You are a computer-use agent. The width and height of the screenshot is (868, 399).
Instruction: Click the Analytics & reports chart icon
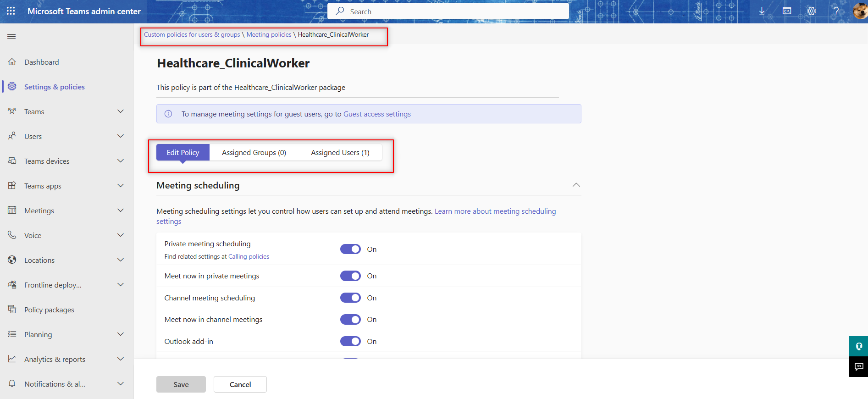(12, 359)
